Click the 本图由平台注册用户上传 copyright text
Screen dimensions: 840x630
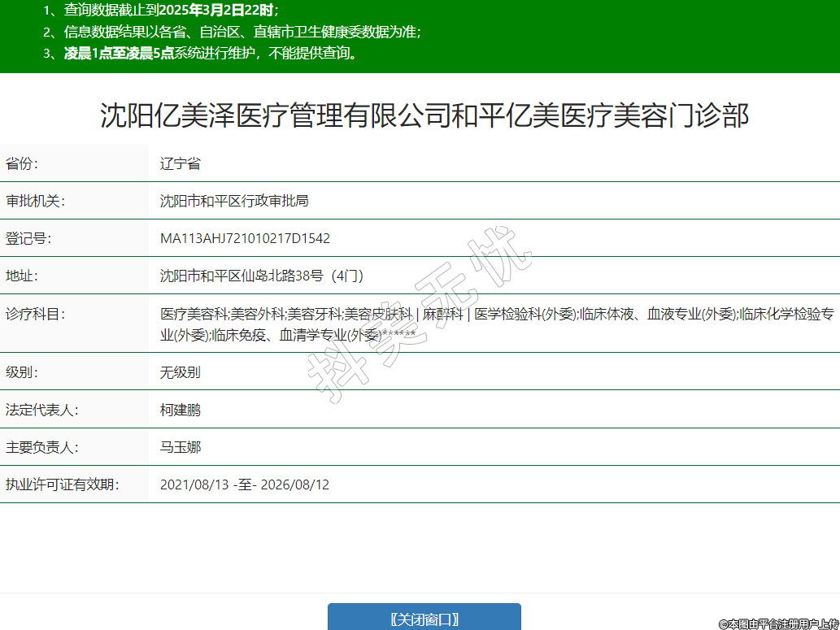(778, 623)
